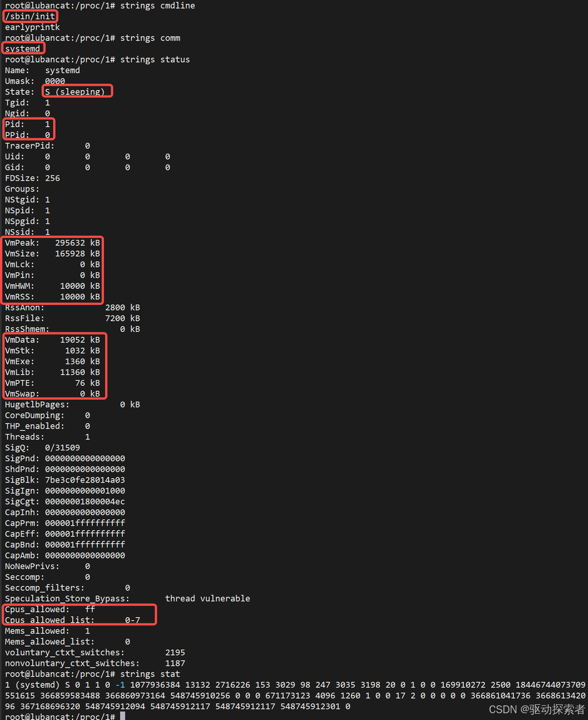The width and height of the screenshot is (588, 720).
Task: Select the 'PPid: 0' line
Action: pos(28,135)
